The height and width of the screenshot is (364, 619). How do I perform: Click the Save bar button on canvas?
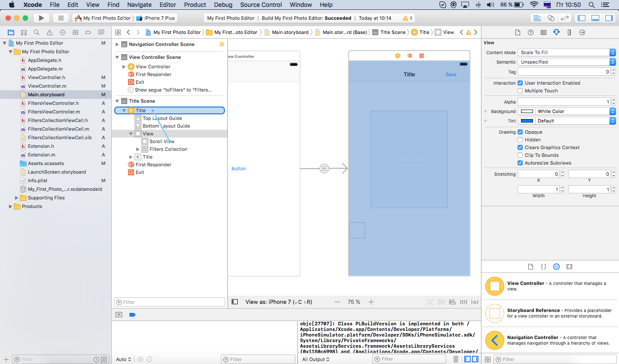pos(451,74)
